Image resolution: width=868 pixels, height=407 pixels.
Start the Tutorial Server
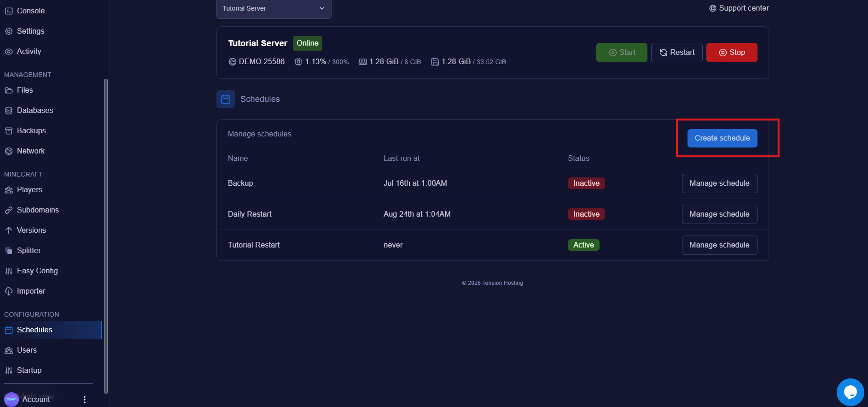point(622,53)
